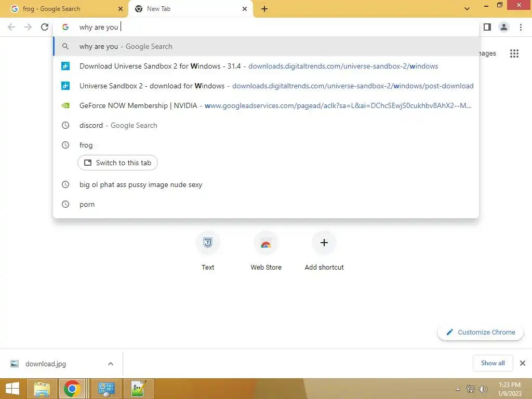Choose the 'why are you - Google Search' suggestion
The width and height of the screenshot is (532, 399).
pyautogui.click(x=266, y=46)
